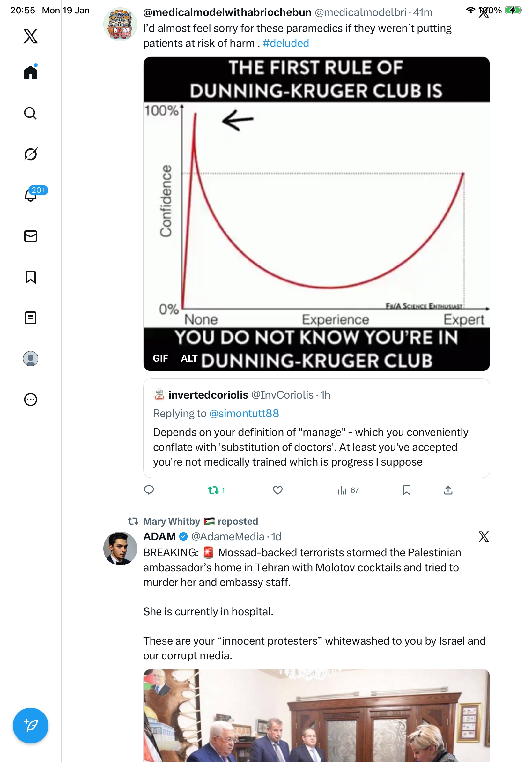Open the quoted invertedcoriolis post
Image resolution: width=532 pixels, height=762 pixels.
click(x=316, y=446)
